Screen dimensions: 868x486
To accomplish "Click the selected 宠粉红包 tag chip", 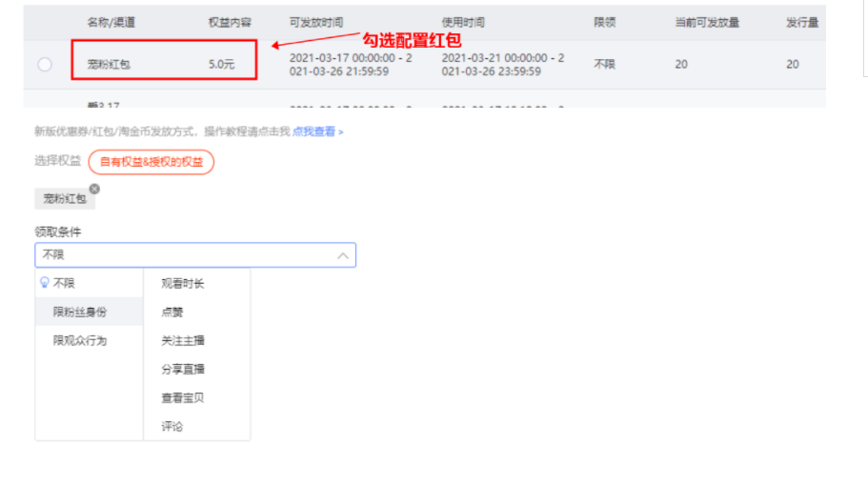I will coord(64,199).
